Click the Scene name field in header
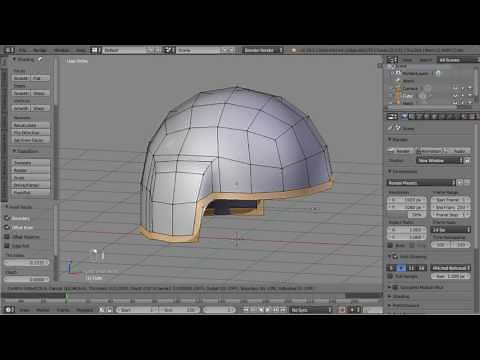Screen dimensions: 480x360 coord(198,50)
